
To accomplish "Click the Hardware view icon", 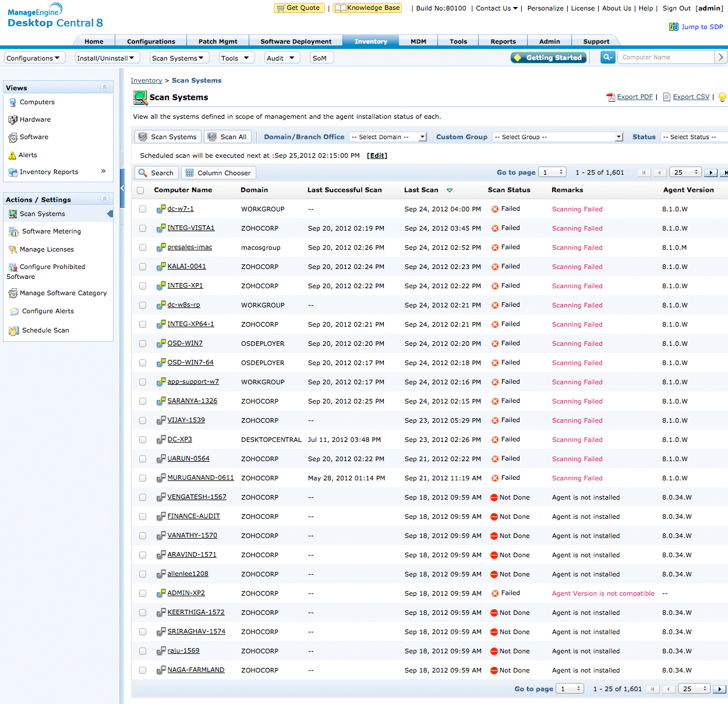I will coord(13,120).
